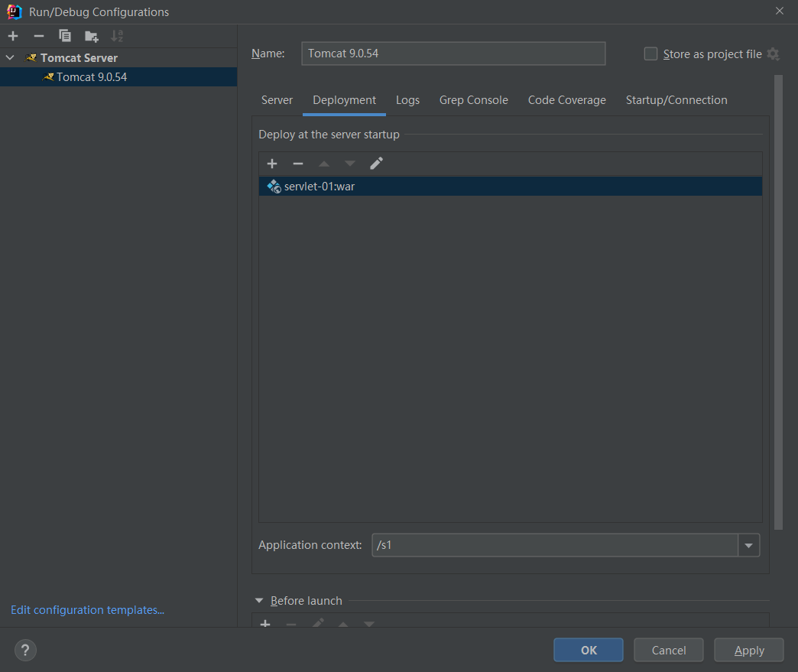Click gear icon beside Store as project file
The width and height of the screenshot is (798, 672).
pos(773,54)
